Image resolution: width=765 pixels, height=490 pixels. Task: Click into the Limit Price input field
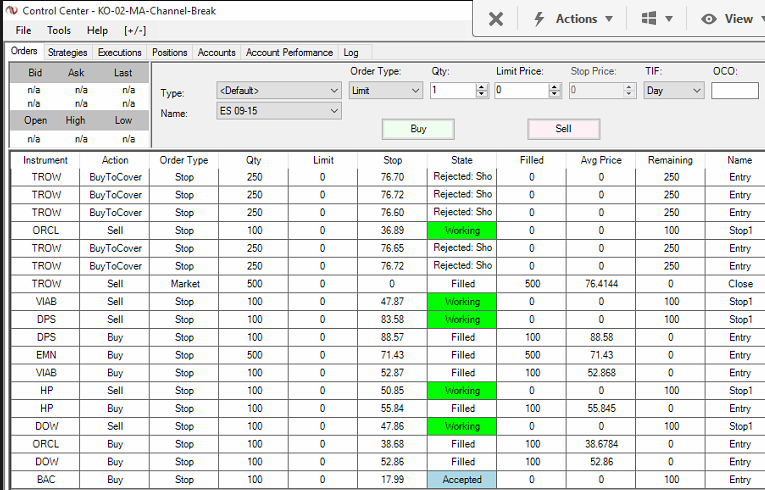pyautogui.click(x=522, y=90)
